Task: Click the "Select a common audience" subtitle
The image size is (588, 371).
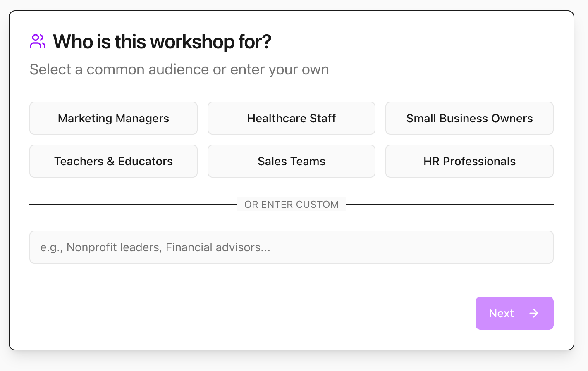Action: pyautogui.click(x=179, y=69)
